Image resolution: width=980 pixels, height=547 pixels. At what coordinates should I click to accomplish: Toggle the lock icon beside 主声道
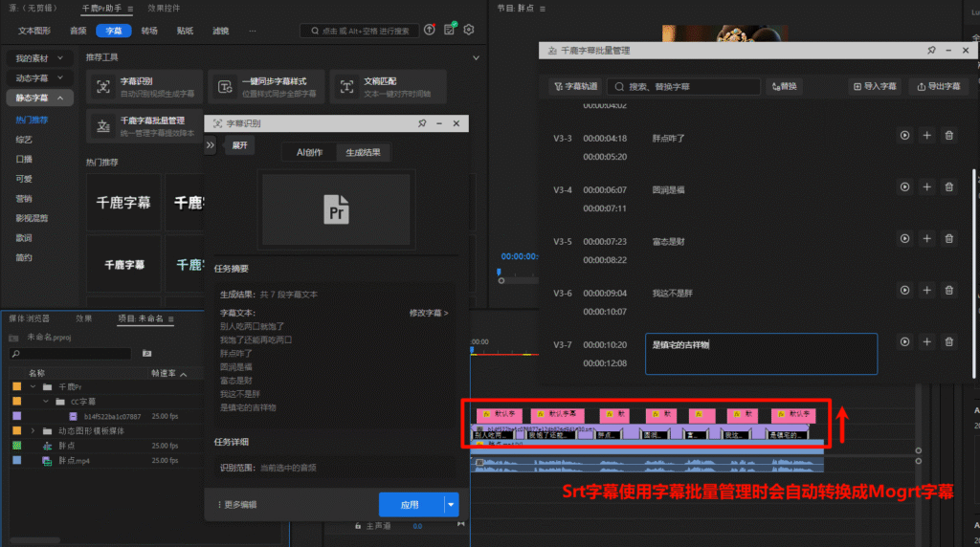[358, 526]
